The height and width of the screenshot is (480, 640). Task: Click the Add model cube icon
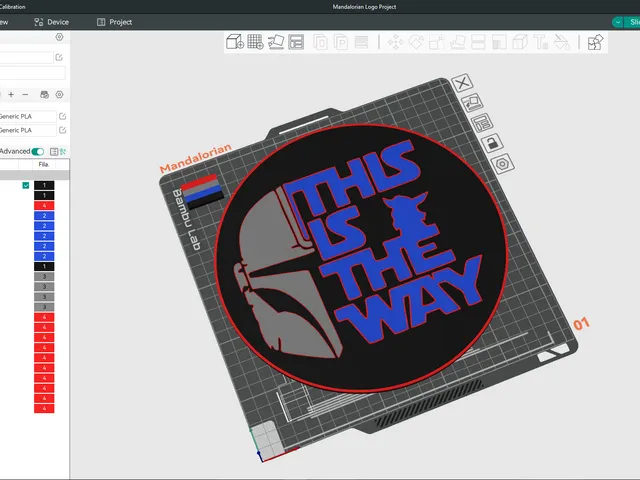pos(235,42)
